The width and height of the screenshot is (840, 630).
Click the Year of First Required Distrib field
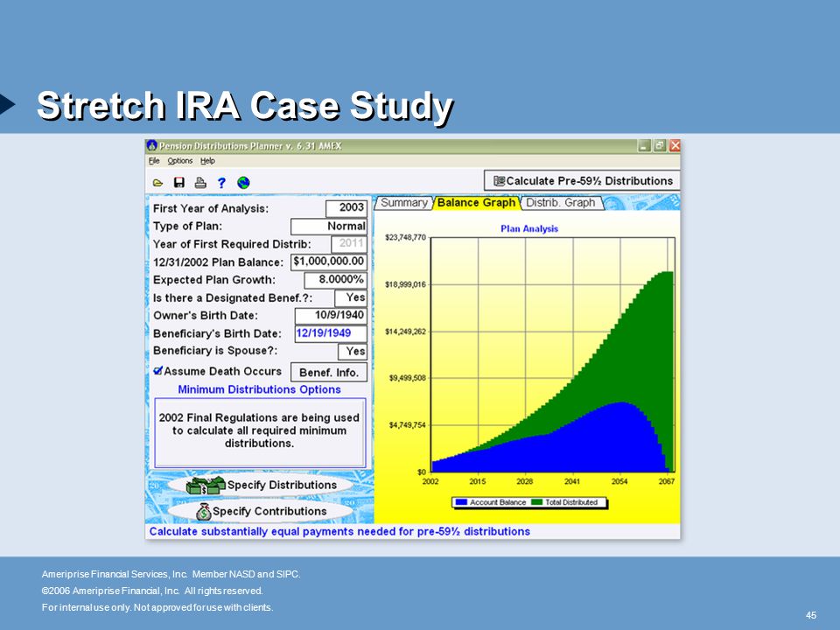click(x=349, y=244)
